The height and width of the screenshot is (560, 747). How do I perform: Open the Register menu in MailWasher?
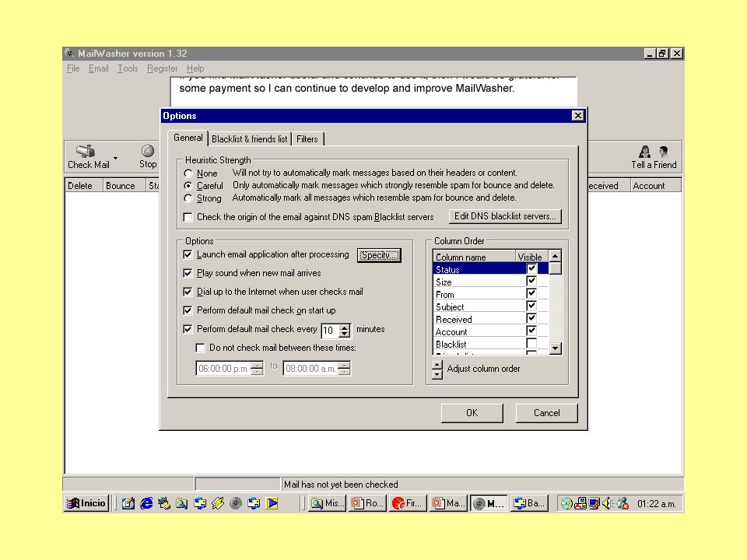(x=163, y=68)
